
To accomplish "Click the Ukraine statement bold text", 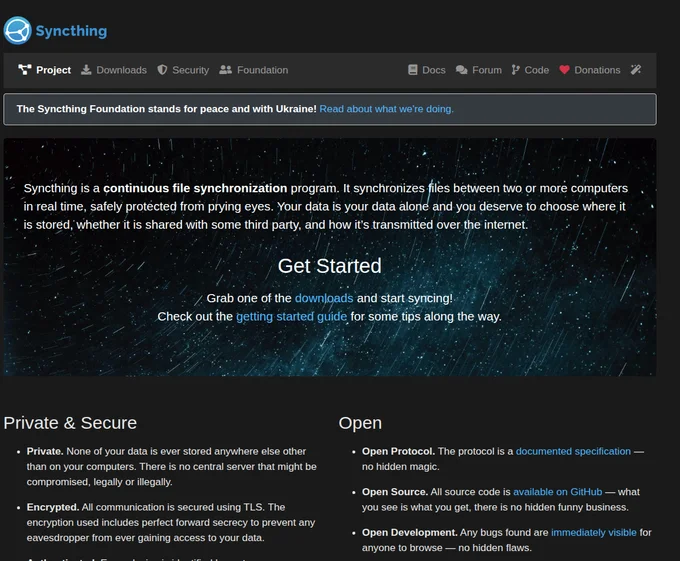I will coord(167,109).
